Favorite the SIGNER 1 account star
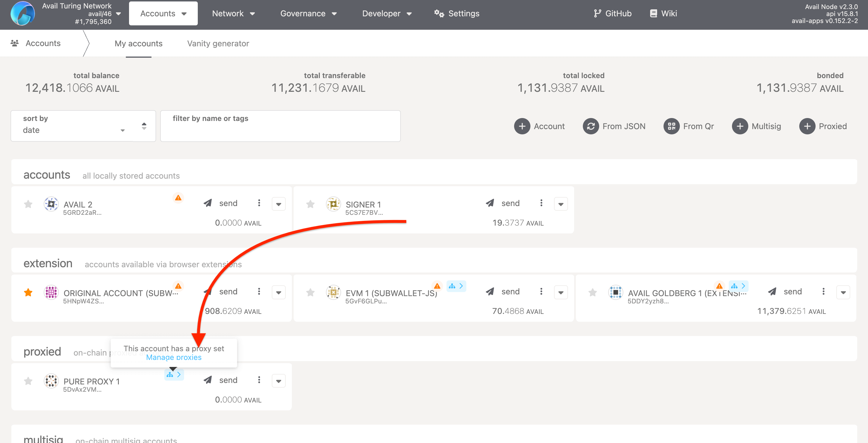Image resolution: width=868 pixels, height=443 pixels. 310,204
